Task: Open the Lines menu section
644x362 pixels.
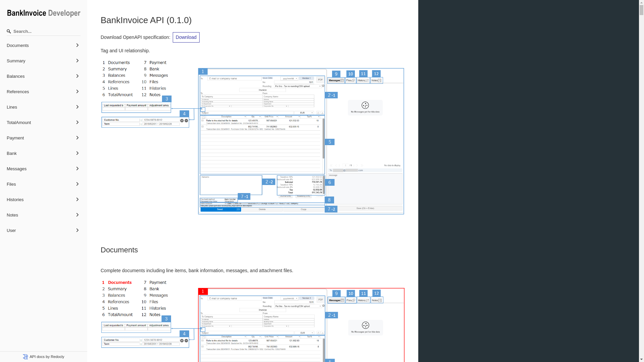Action: pos(44,107)
